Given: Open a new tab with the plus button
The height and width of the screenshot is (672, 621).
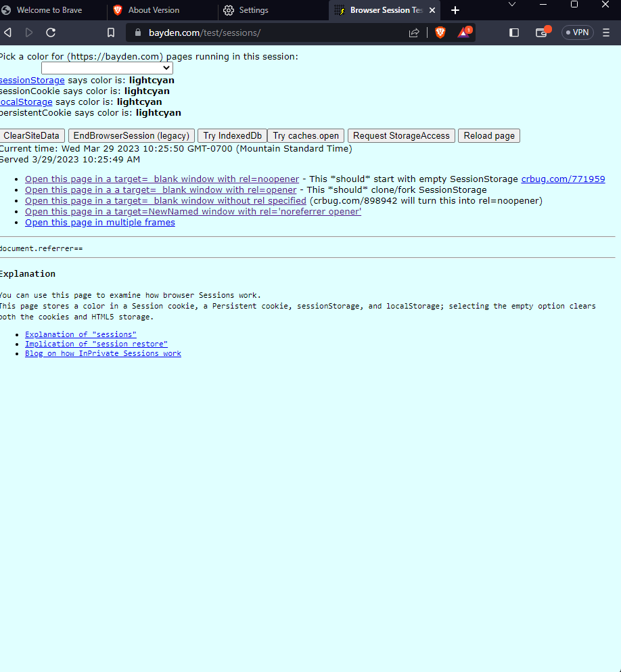Looking at the screenshot, I should point(455,10).
